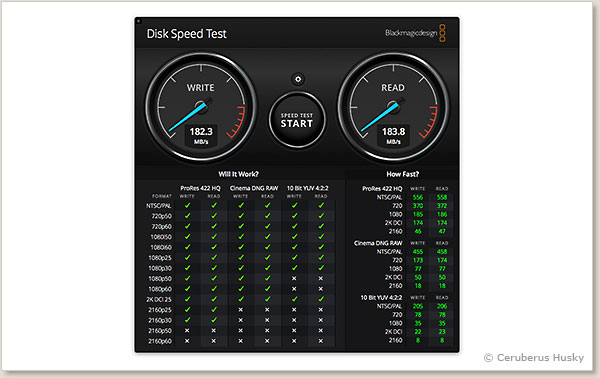
Task: Click the NTSC/PAL row label in format list
Action: click(x=159, y=206)
